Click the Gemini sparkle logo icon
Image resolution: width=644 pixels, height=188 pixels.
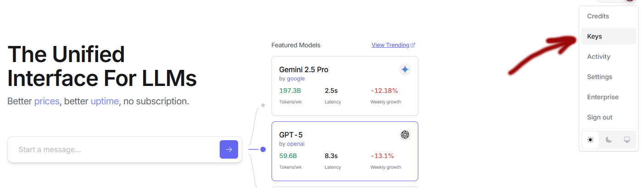[405, 70]
